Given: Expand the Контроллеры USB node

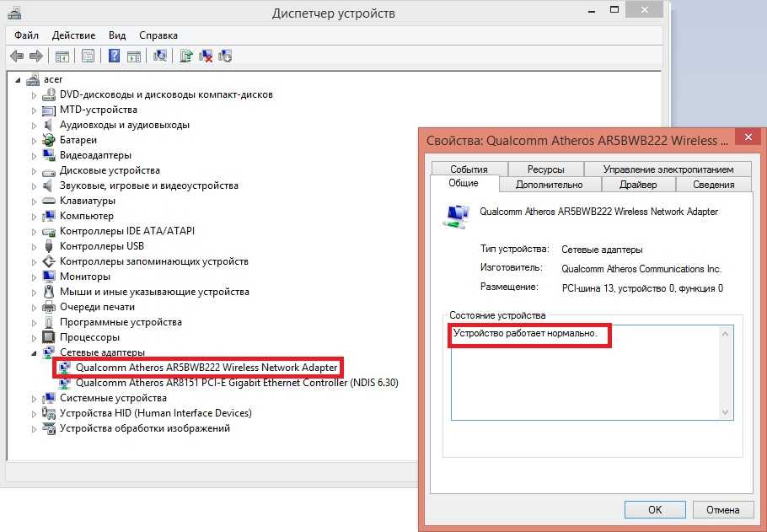Looking at the screenshot, I should pos(34,247).
